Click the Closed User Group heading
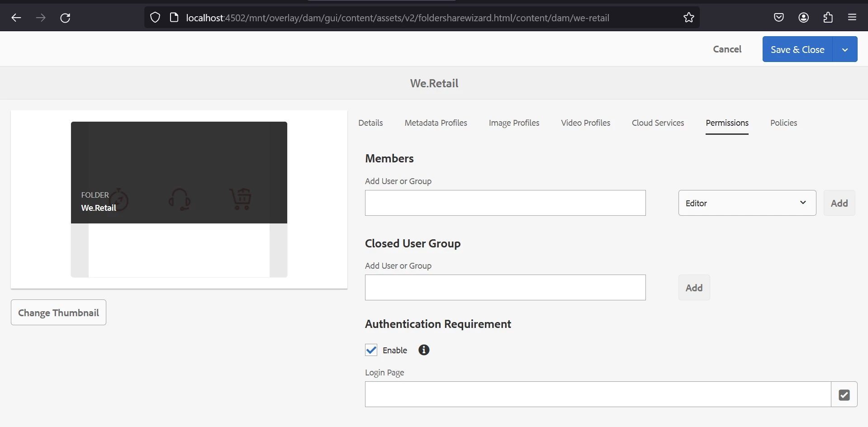The image size is (868, 427). pyautogui.click(x=413, y=243)
